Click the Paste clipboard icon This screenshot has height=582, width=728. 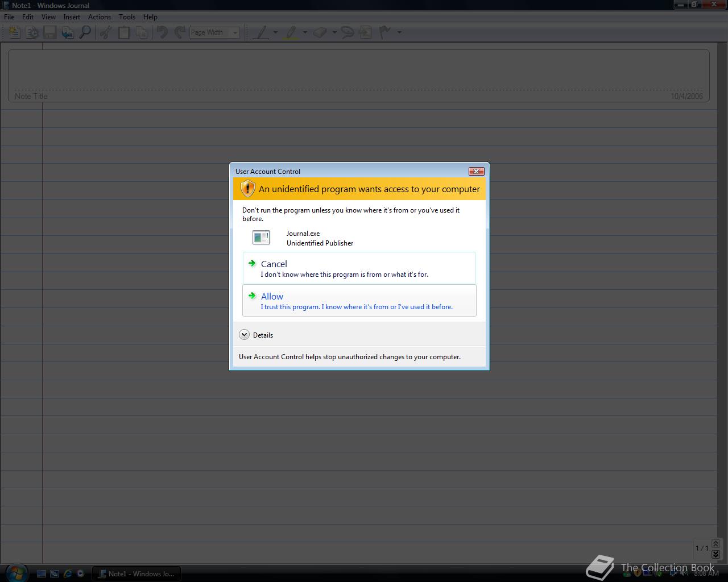[123, 32]
